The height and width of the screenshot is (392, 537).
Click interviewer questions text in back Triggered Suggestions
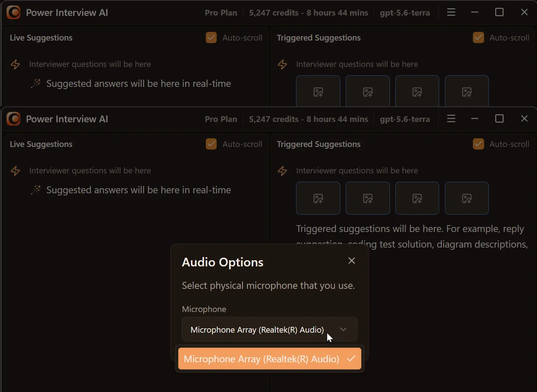357,64
